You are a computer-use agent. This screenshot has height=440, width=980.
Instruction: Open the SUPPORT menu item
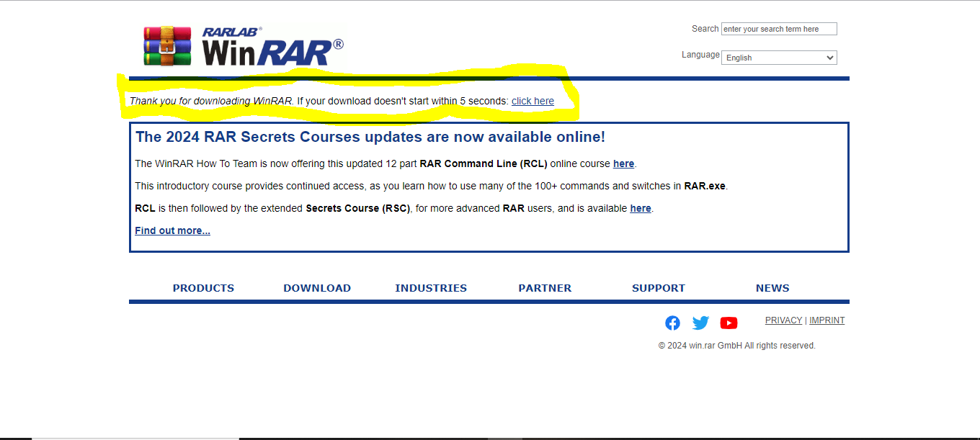[x=659, y=288]
